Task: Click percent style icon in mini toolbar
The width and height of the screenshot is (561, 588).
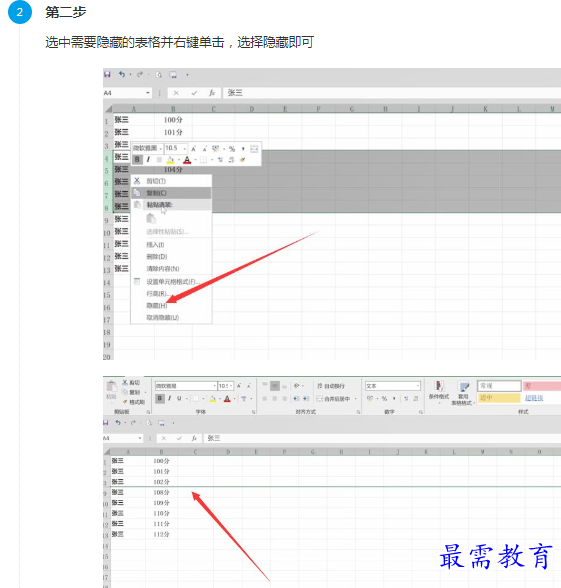Action: click(x=232, y=149)
